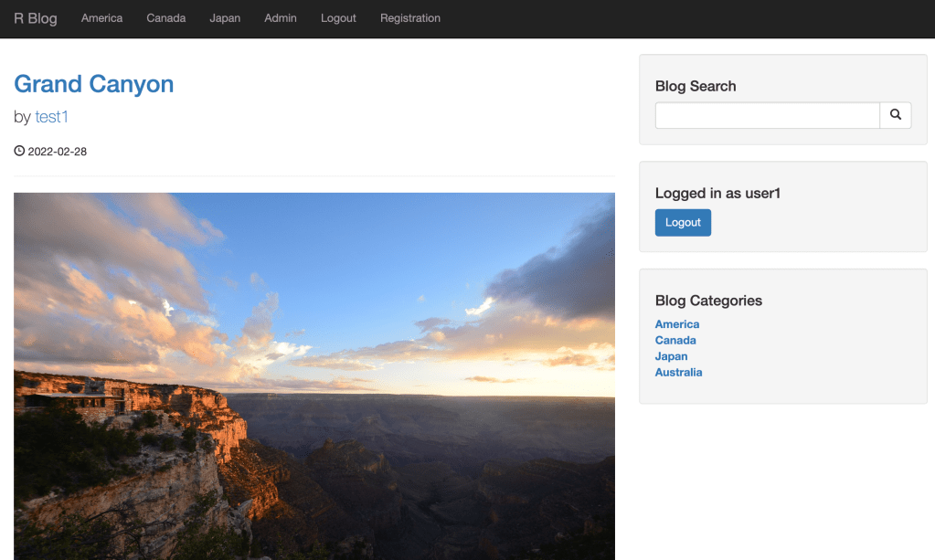
Task: Click inside the Blog Search text field
Action: pos(768,115)
